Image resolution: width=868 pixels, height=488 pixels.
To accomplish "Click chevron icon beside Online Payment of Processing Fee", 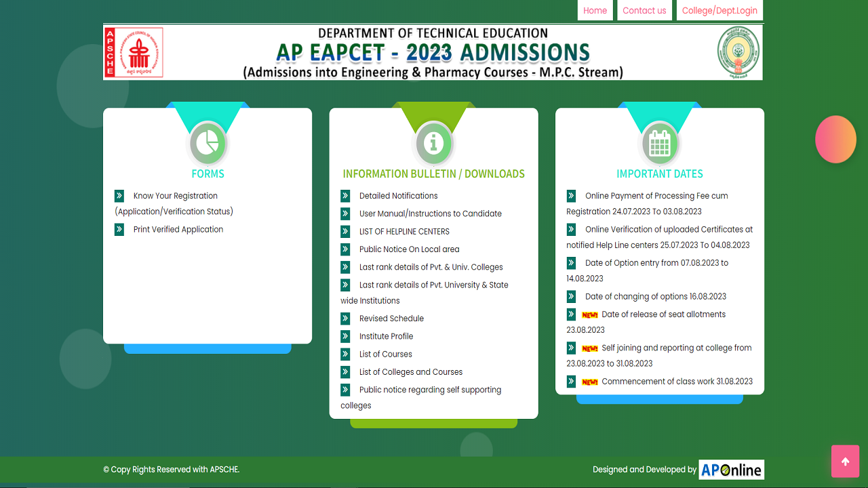I will click(x=571, y=196).
